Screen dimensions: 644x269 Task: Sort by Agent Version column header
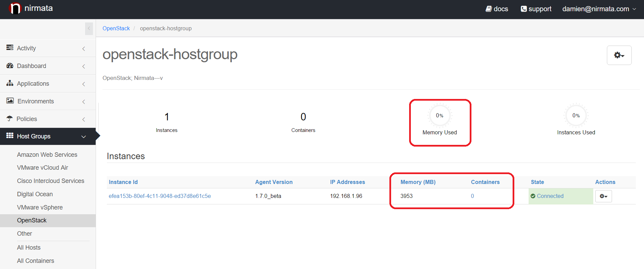(x=274, y=182)
